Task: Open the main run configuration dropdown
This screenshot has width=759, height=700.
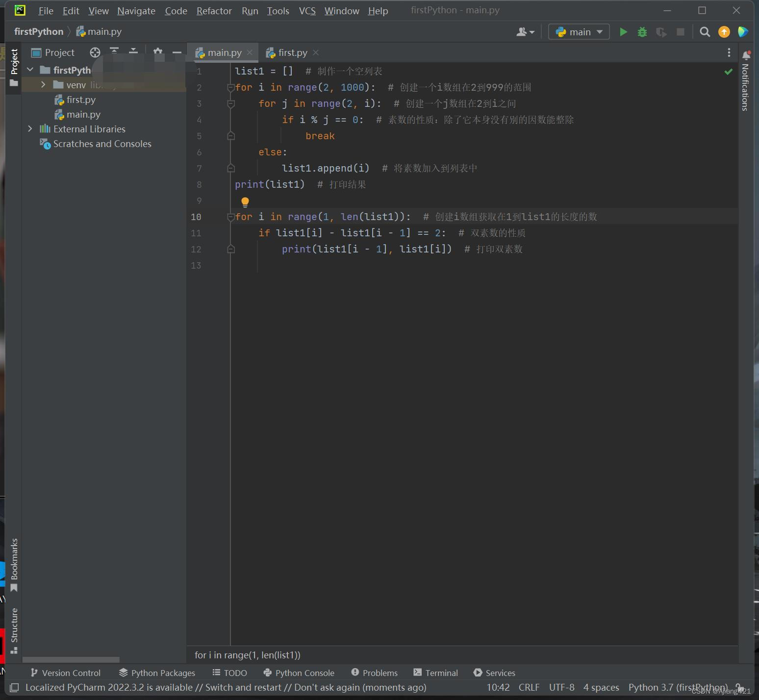Action: tap(579, 31)
